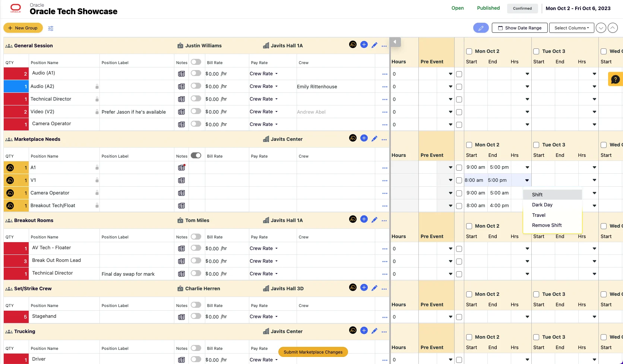
Task: Toggle Marketplace Needs header switch off
Action: tap(196, 155)
